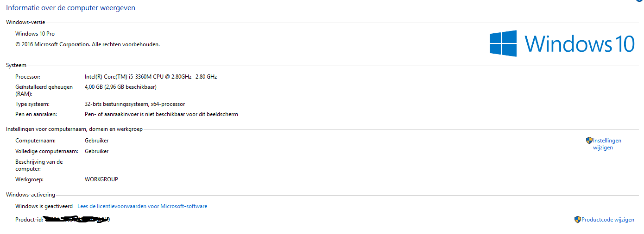Select the WORKGROUP werkgroep value
This screenshot has height=234, width=644.
click(x=101, y=179)
